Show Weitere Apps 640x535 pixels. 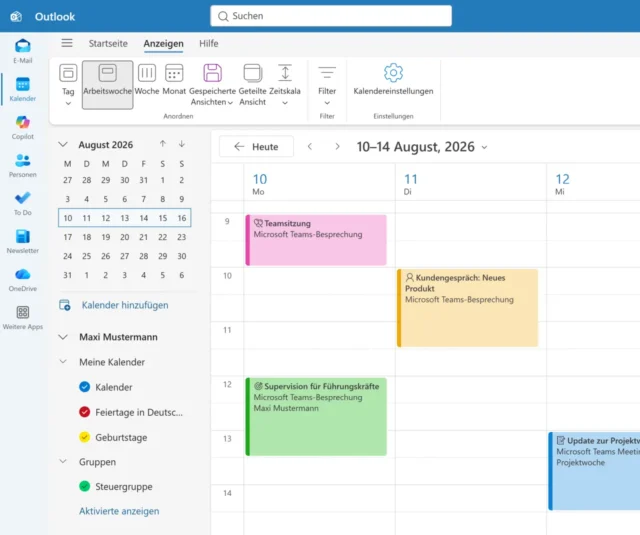click(x=22, y=317)
